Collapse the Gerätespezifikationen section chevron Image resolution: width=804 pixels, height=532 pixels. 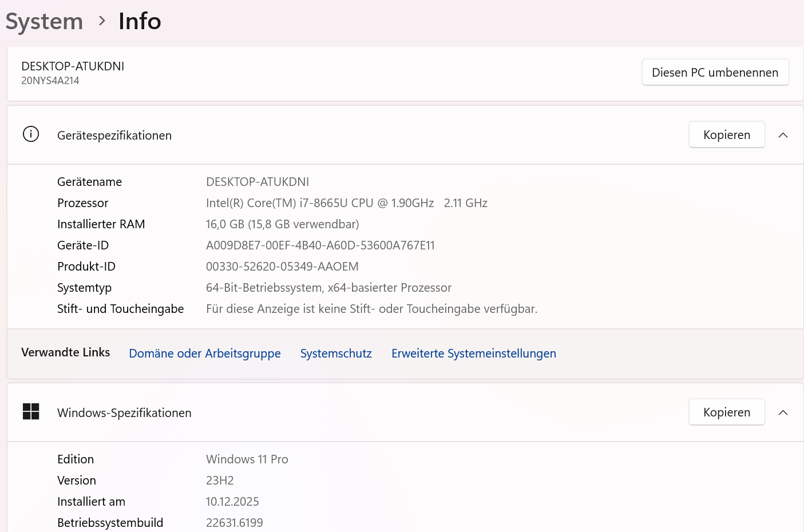click(x=783, y=135)
